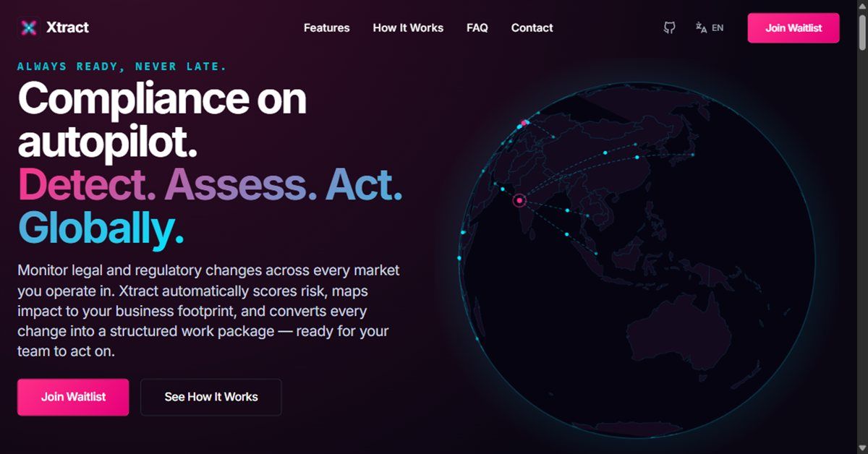This screenshot has width=868, height=454.
Task: Click the "Compliance on autopilot." headline
Action: point(162,121)
